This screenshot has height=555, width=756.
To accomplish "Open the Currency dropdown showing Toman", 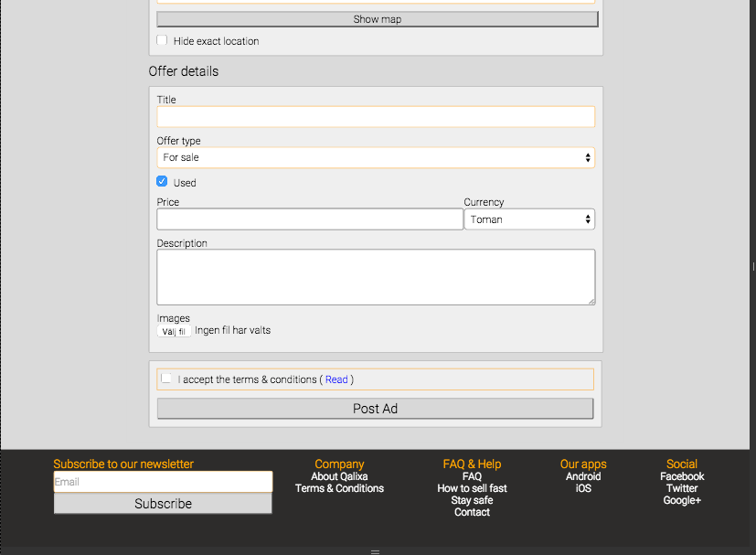I will click(x=529, y=219).
